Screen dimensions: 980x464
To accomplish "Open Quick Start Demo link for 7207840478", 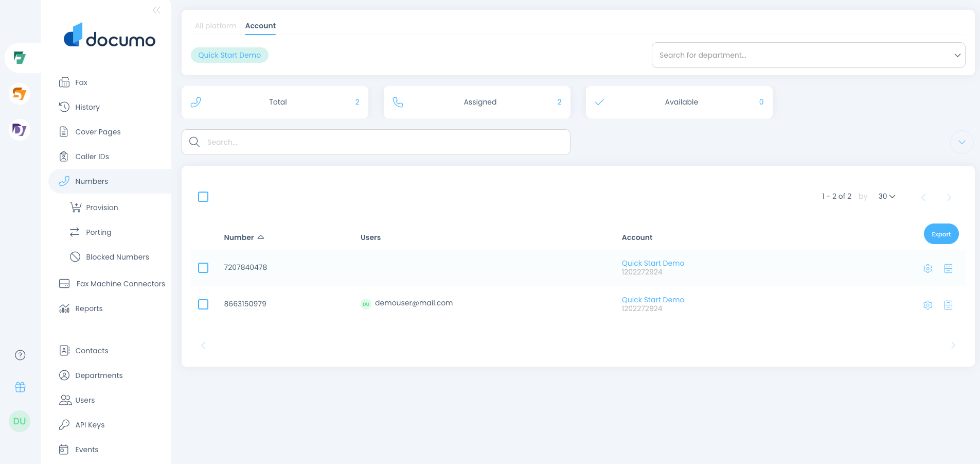I will [x=653, y=263].
